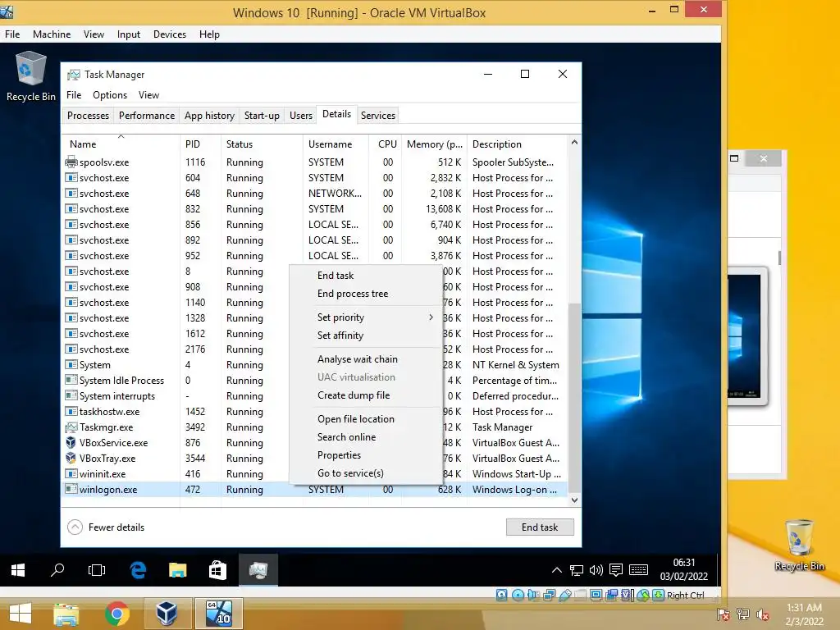
Task: Click the host network tray icon
Action: [743, 614]
